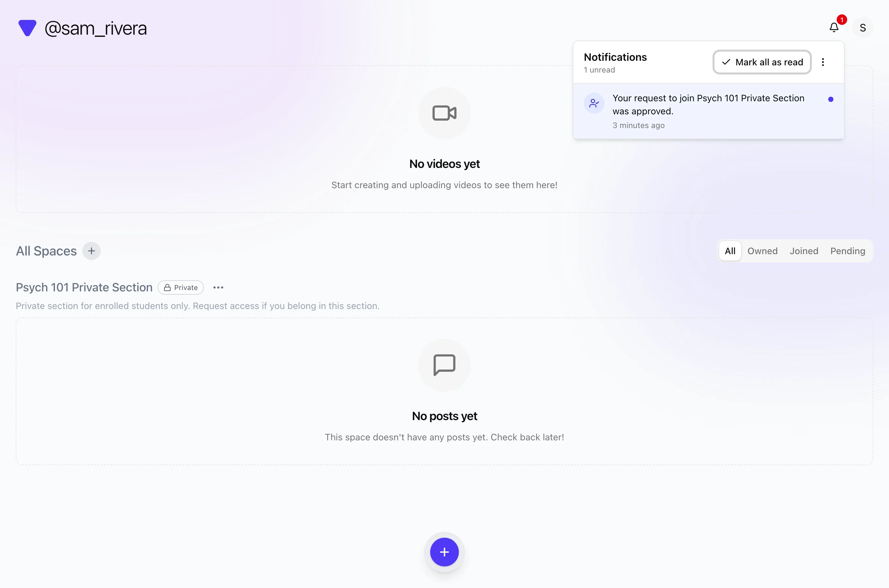Screen dimensions: 889x588
Task: Click the user-approved notification icon
Action: [x=594, y=103]
